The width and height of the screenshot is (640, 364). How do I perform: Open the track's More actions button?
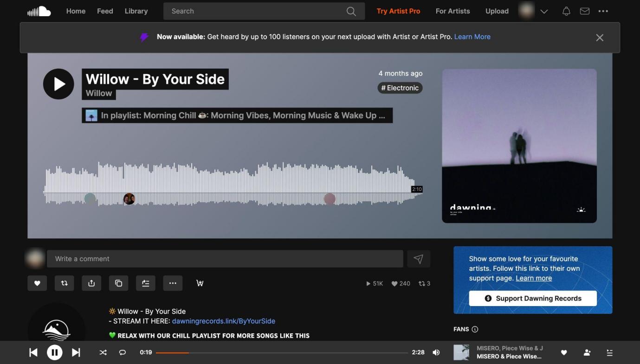[173, 283]
